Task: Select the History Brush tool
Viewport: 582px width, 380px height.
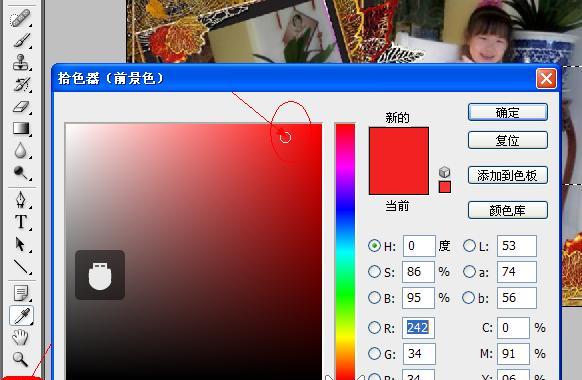Action: pos(21,84)
